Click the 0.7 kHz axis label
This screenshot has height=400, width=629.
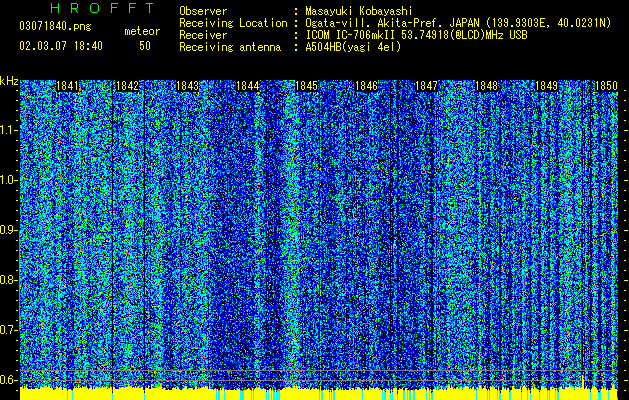point(9,330)
